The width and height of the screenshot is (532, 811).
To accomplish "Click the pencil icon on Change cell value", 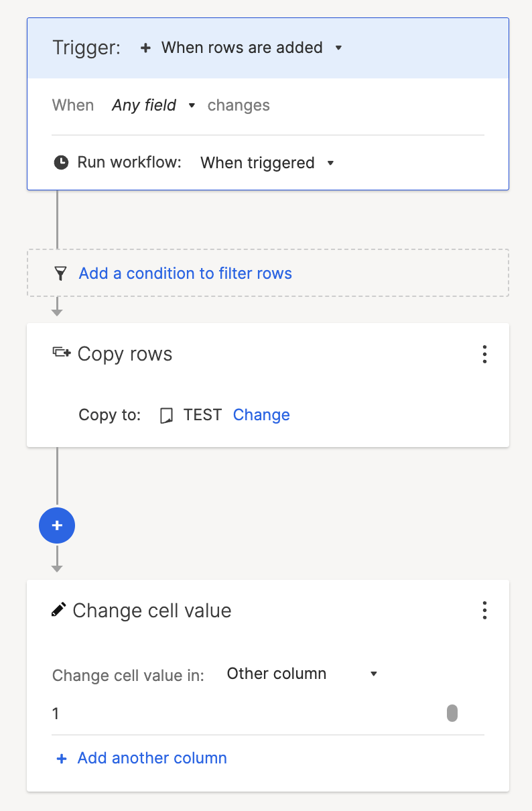I will click(59, 609).
